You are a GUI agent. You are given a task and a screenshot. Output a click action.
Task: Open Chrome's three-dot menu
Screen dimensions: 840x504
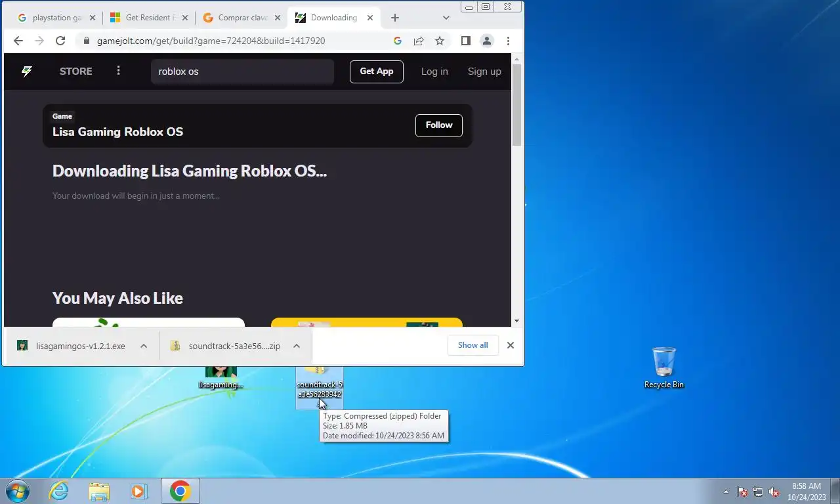pos(508,41)
